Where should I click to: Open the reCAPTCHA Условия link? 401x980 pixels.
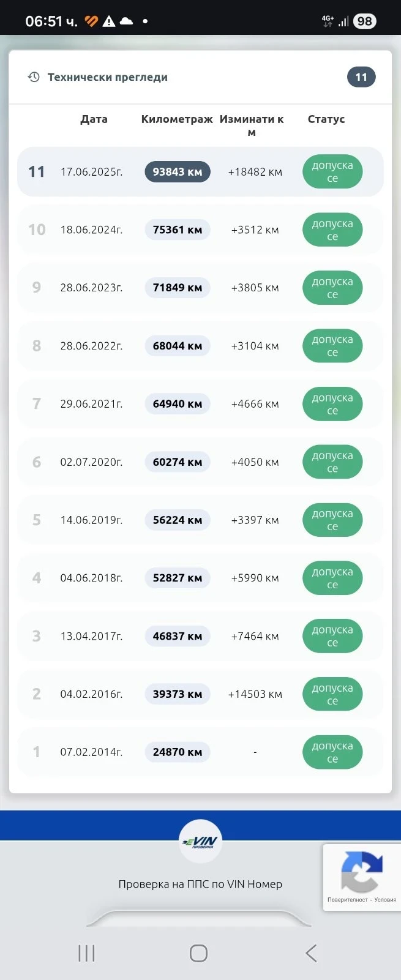coord(386,900)
